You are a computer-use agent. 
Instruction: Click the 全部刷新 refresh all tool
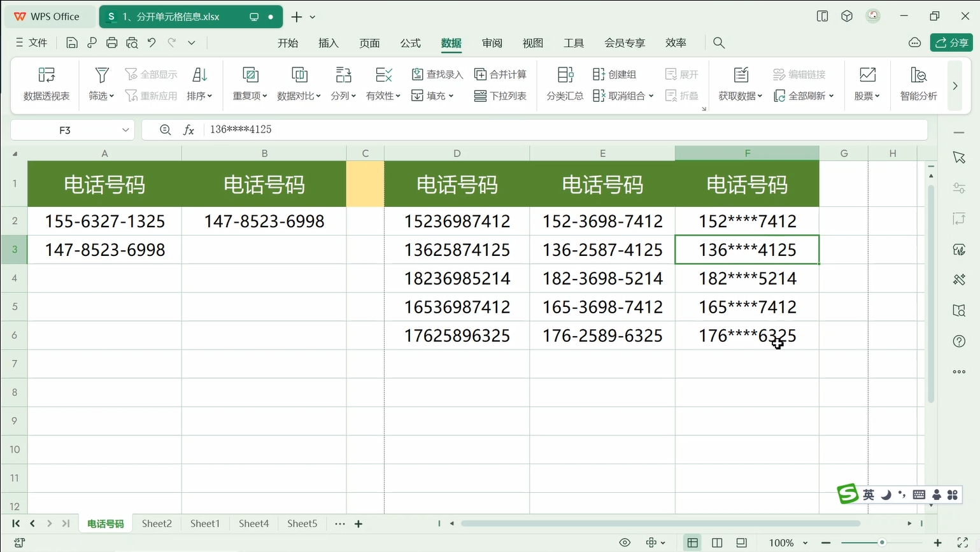804,96
